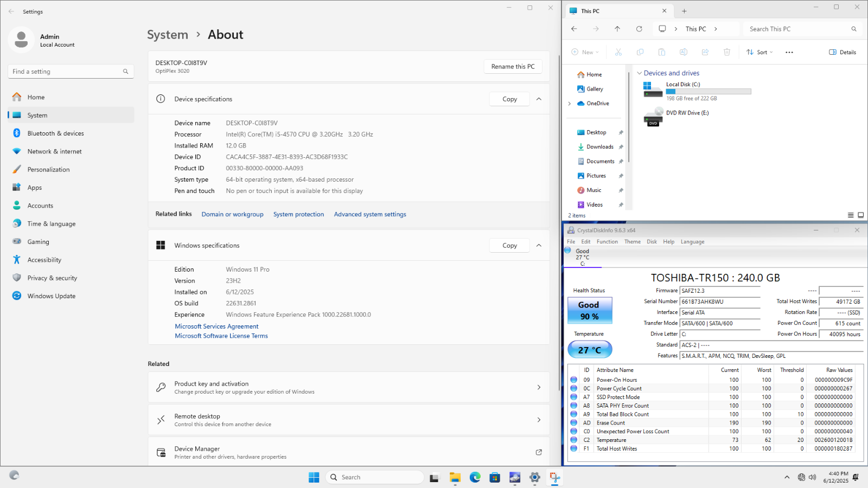
Task: Click the Cut icon in Explorer toolbar
Action: (x=618, y=52)
